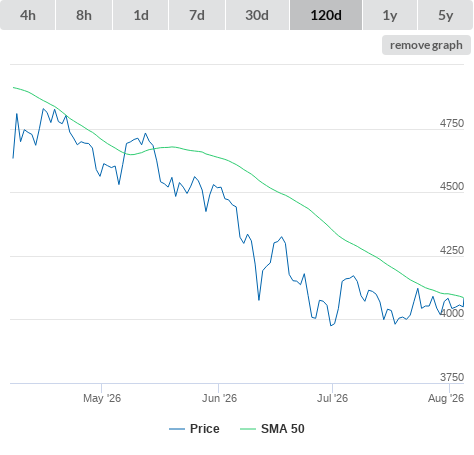The width and height of the screenshot is (474, 455).
Task: Choose the 1d range tab
Action: point(141,15)
